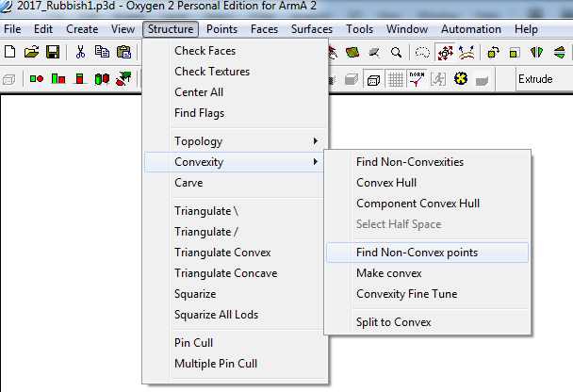Open the Surfaces menu
Viewport: 573px width, 392px height.
(x=312, y=29)
